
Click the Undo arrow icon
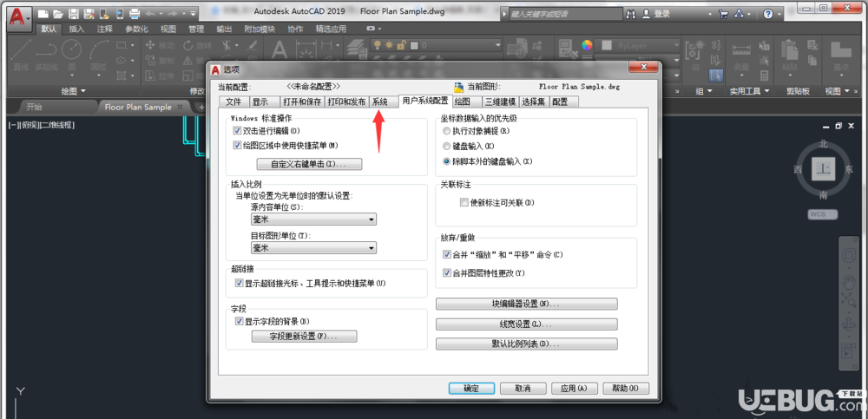click(x=149, y=13)
